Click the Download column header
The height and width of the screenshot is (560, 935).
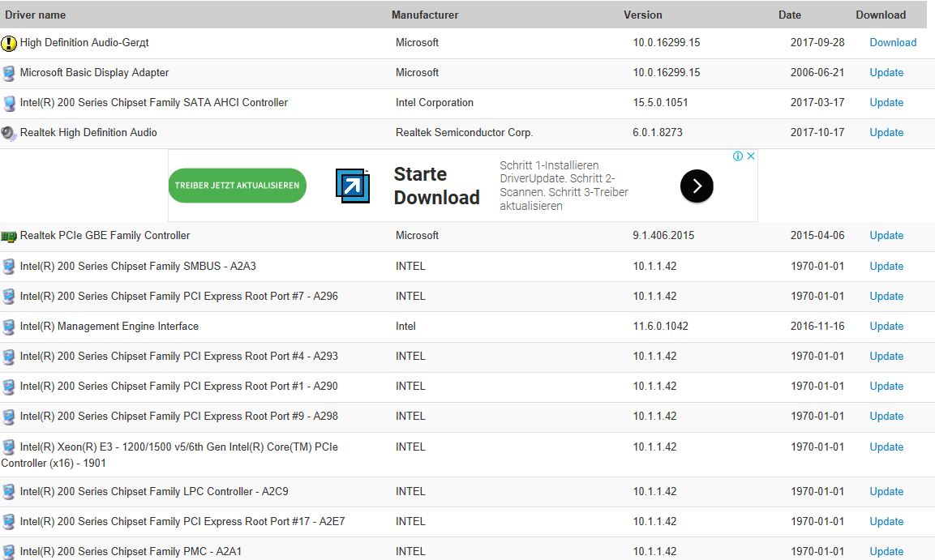(880, 15)
